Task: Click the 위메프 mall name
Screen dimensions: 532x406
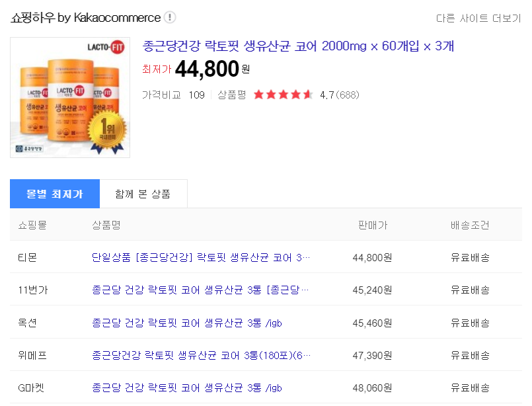Action: (x=32, y=356)
